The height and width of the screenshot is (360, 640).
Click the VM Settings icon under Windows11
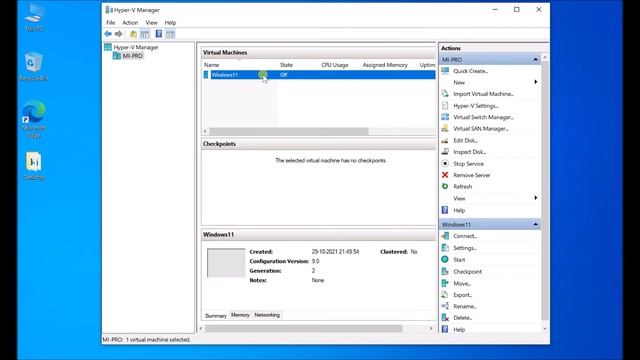(445, 248)
